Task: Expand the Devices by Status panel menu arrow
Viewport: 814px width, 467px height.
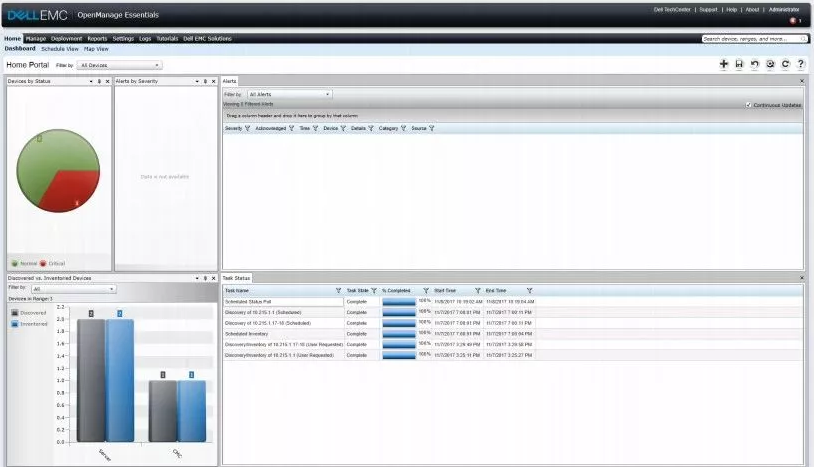Action: [x=91, y=81]
